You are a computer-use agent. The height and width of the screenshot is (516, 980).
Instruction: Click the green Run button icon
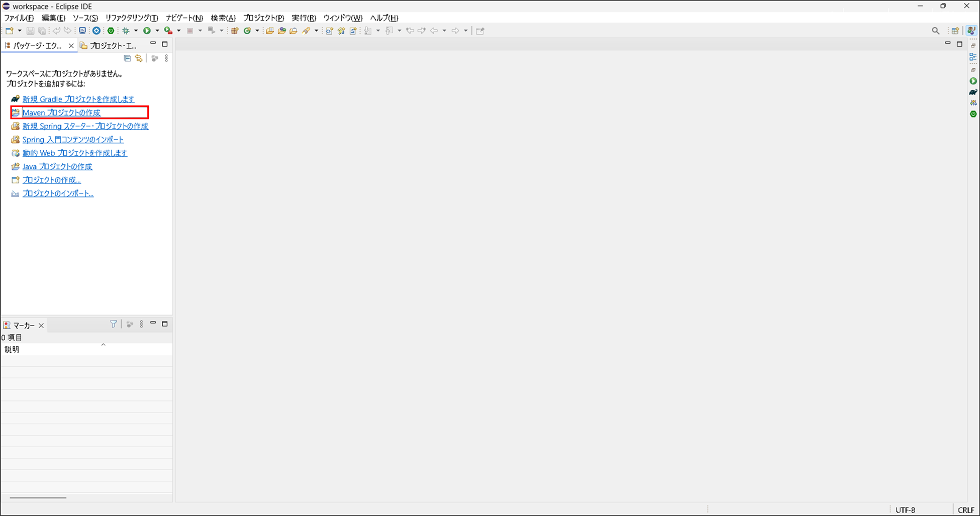pos(147,31)
